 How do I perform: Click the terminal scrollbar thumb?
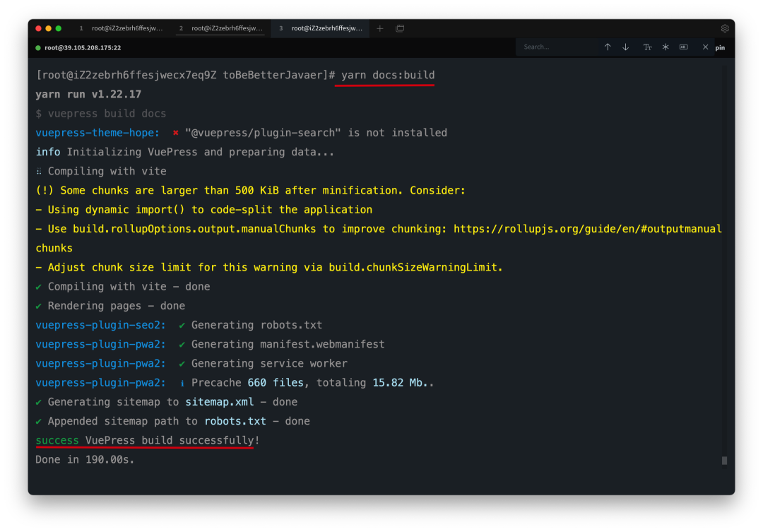pyautogui.click(x=724, y=461)
